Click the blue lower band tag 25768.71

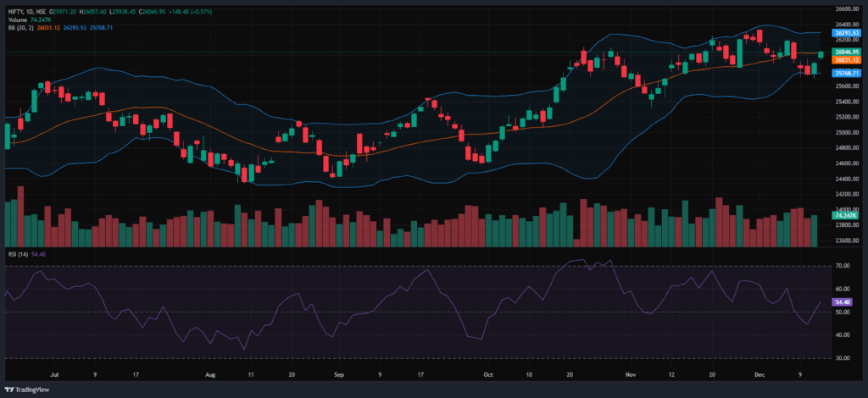(x=847, y=74)
